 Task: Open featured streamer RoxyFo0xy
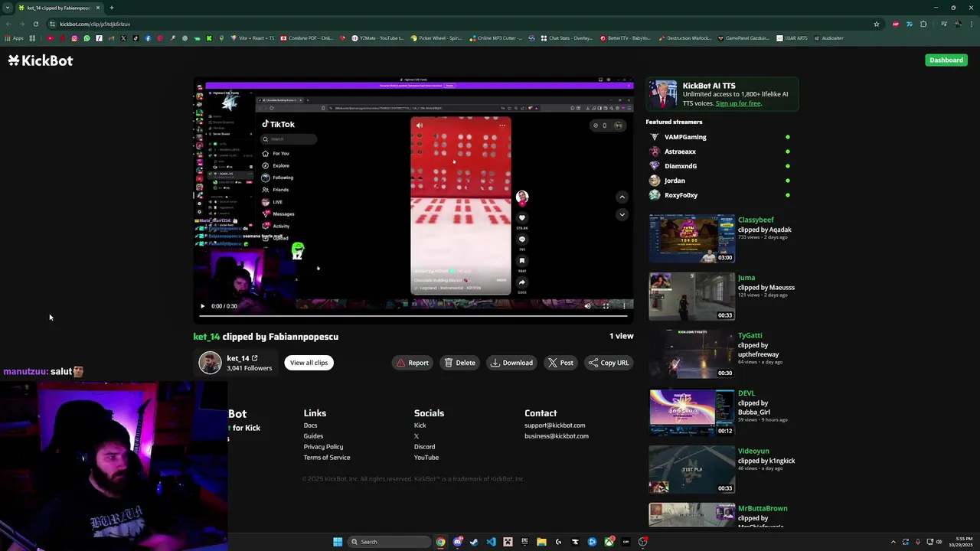(681, 195)
